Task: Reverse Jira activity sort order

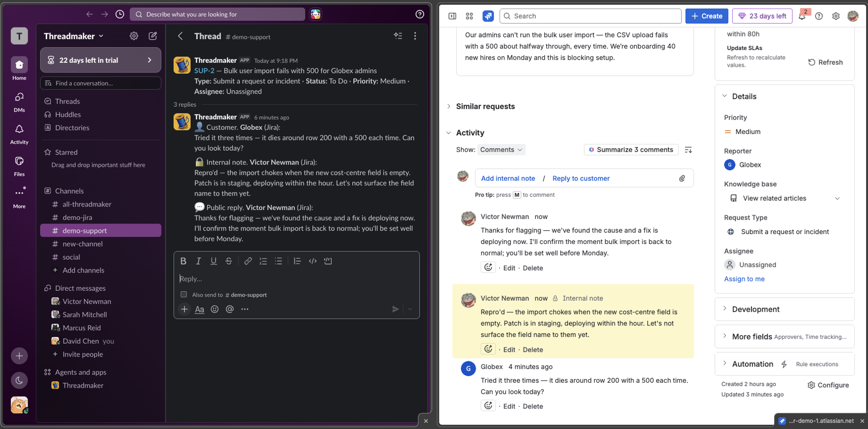Action: pyautogui.click(x=688, y=150)
